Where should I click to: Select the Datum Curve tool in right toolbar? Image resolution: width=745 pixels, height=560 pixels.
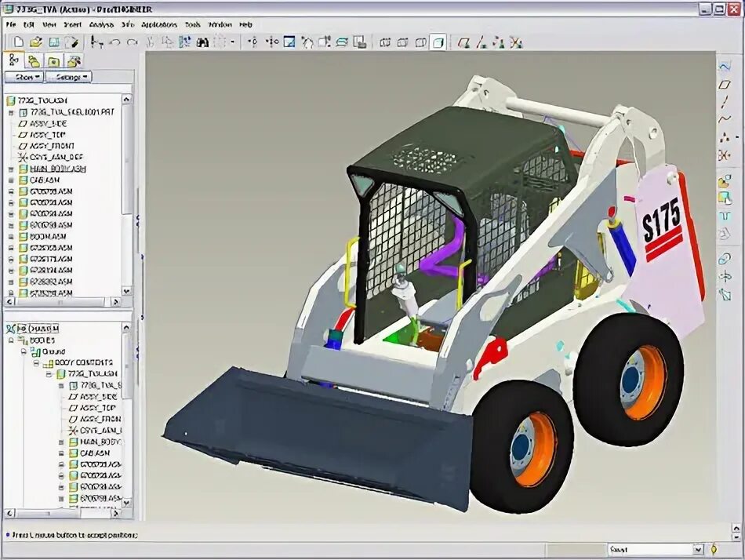(x=725, y=119)
